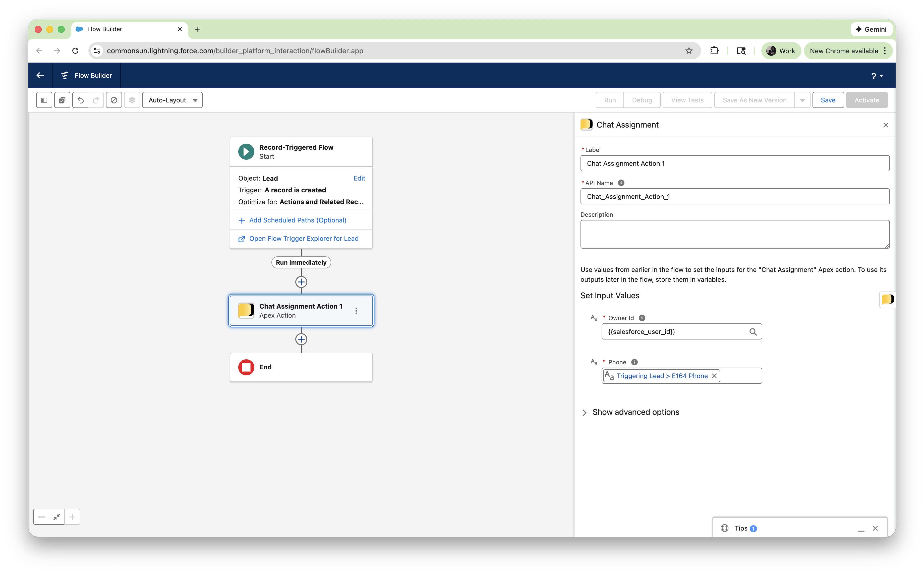Click the API Name info icon
Image resolution: width=924 pixels, height=574 pixels.
coord(621,183)
